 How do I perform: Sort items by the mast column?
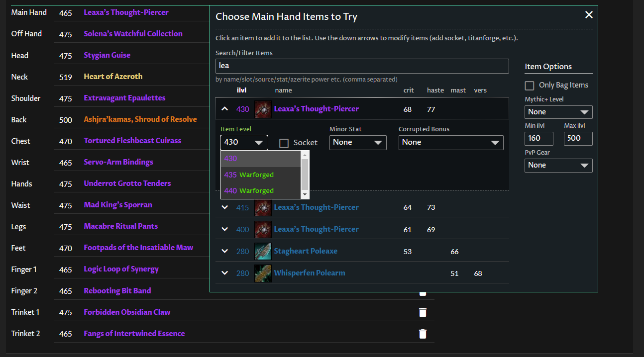point(458,90)
